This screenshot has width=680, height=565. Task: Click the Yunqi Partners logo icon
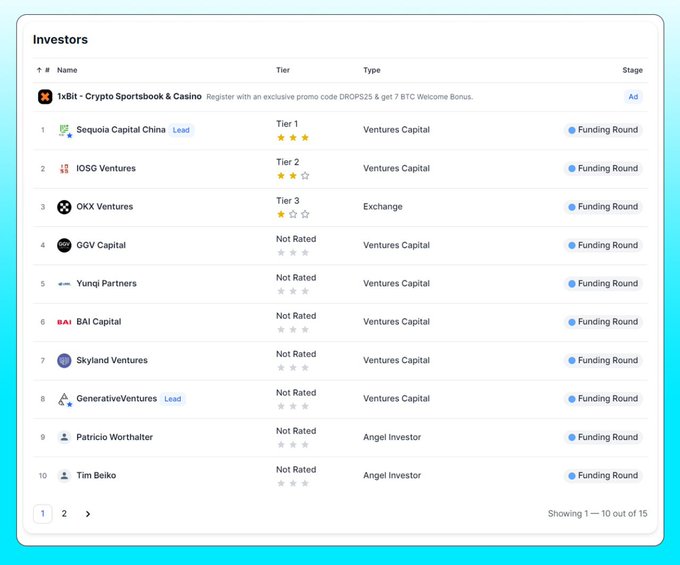click(x=64, y=284)
